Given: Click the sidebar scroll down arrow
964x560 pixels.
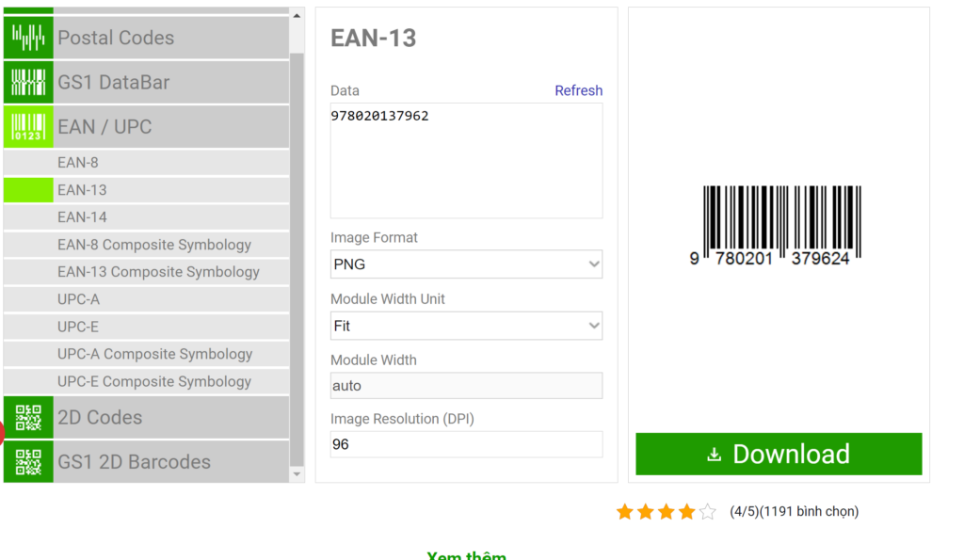Looking at the screenshot, I should tap(297, 474).
